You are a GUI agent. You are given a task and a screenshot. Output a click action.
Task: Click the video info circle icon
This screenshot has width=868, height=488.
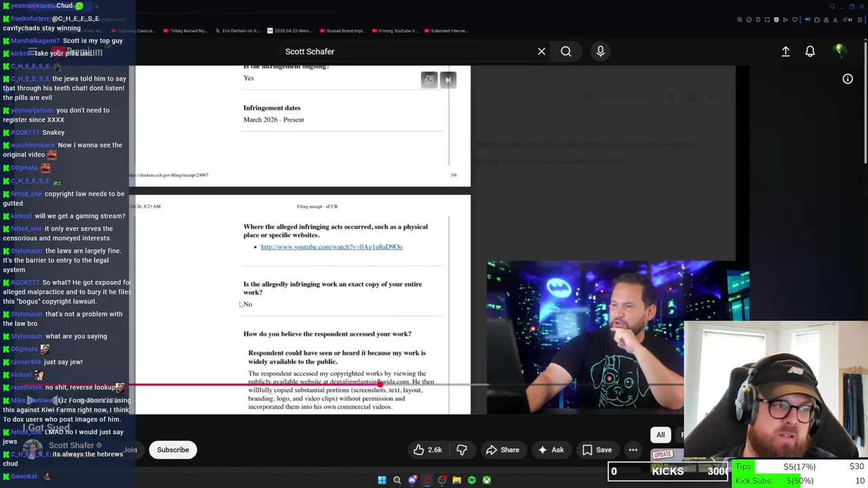pyautogui.click(x=848, y=79)
